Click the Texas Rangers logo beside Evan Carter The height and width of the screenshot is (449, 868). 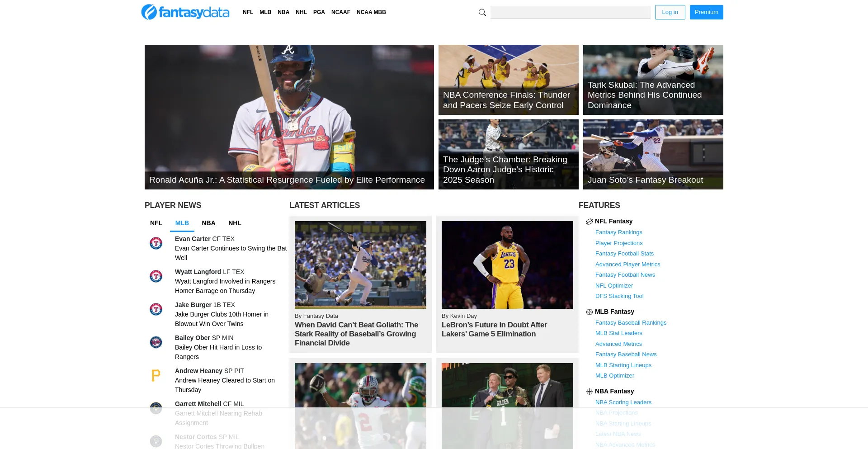[x=156, y=243]
